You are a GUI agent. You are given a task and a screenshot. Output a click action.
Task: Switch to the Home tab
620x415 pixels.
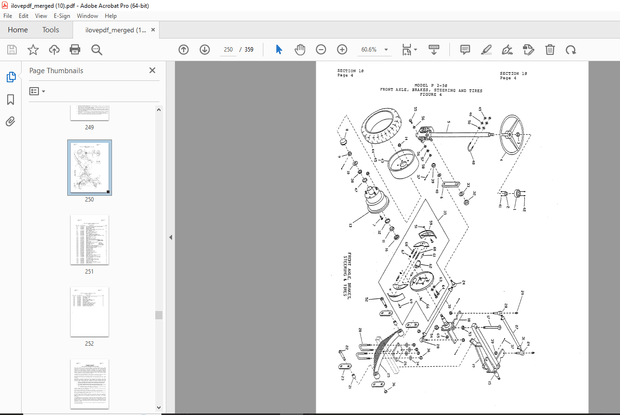click(18, 30)
